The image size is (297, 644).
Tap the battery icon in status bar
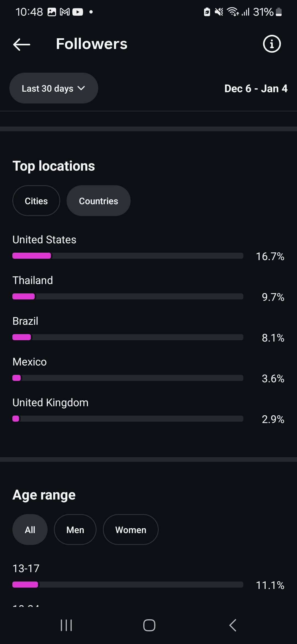coord(279,12)
